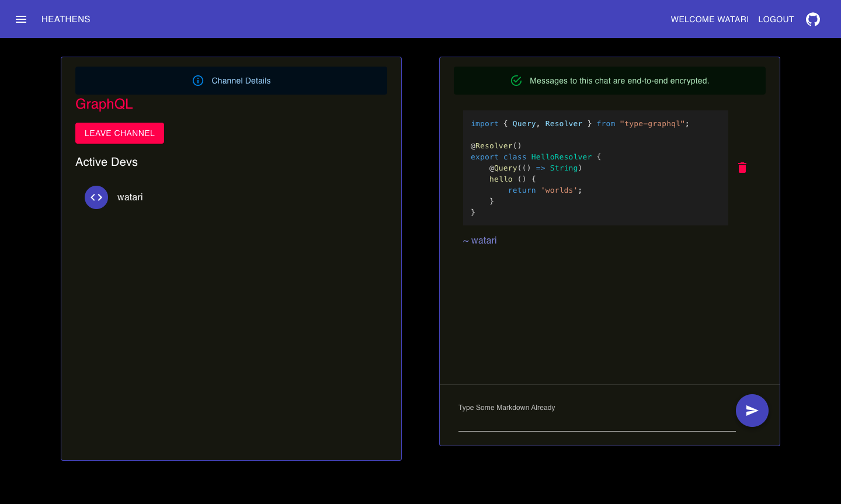Image resolution: width=841 pixels, height=504 pixels.
Task: Click watari's code-brackets avatar
Action: 96,197
